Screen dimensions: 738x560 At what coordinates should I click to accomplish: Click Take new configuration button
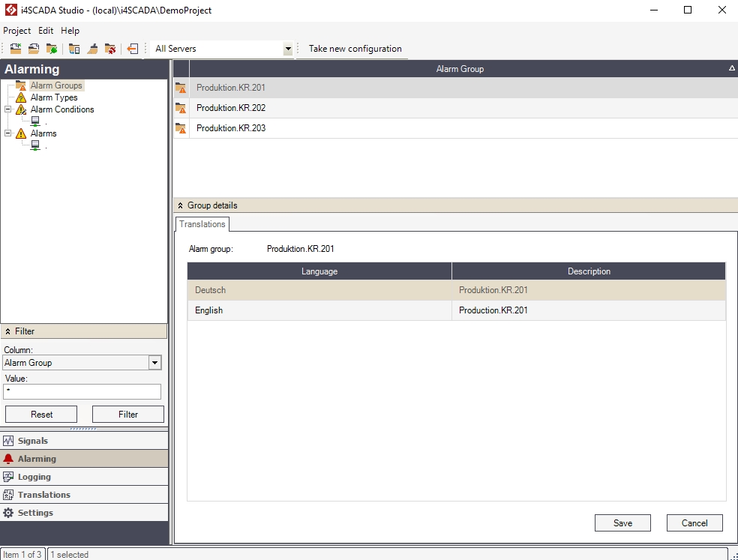(x=355, y=49)
